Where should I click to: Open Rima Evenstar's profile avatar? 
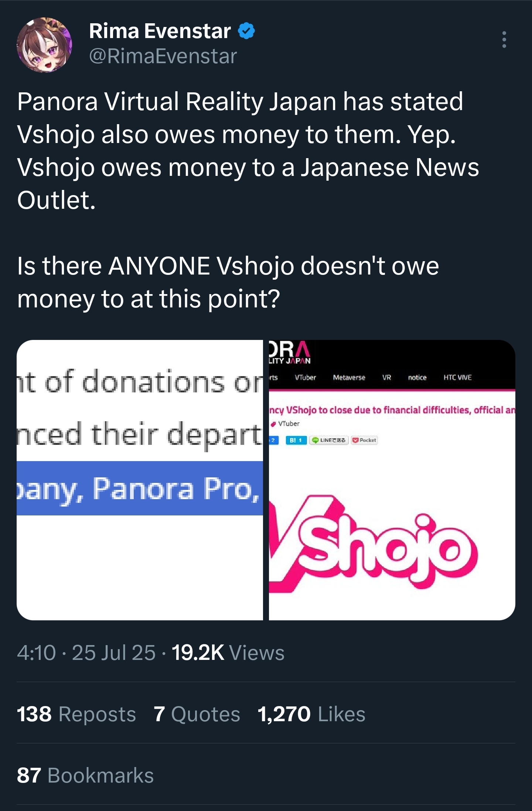(x=44, y=45)
